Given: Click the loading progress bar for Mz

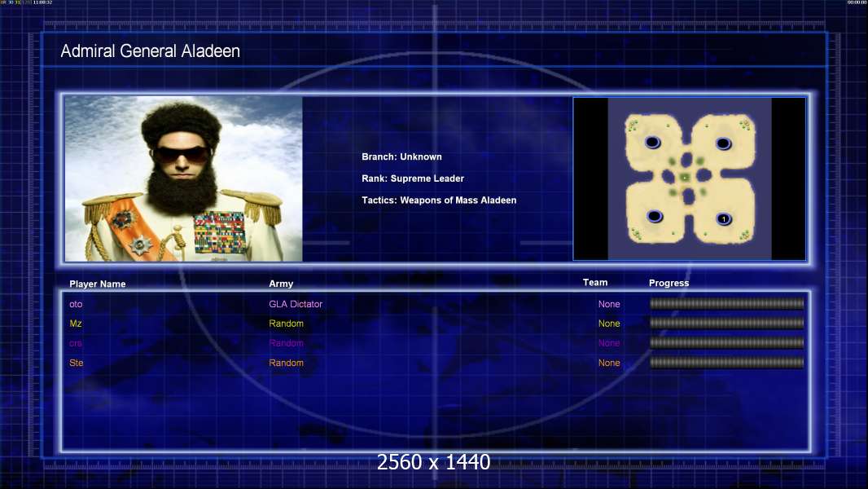Looking at the screenshot, I should [727, 323].
